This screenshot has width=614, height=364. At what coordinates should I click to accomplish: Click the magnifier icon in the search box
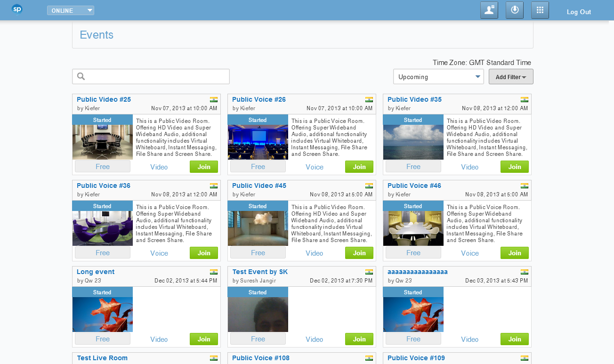click(x=81, y=76)
